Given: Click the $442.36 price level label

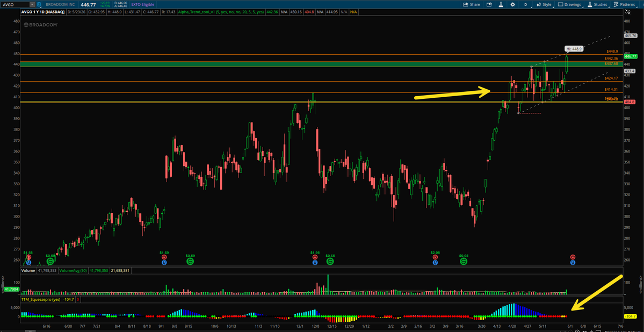Looking at the screenshot, I should (611, 59).
